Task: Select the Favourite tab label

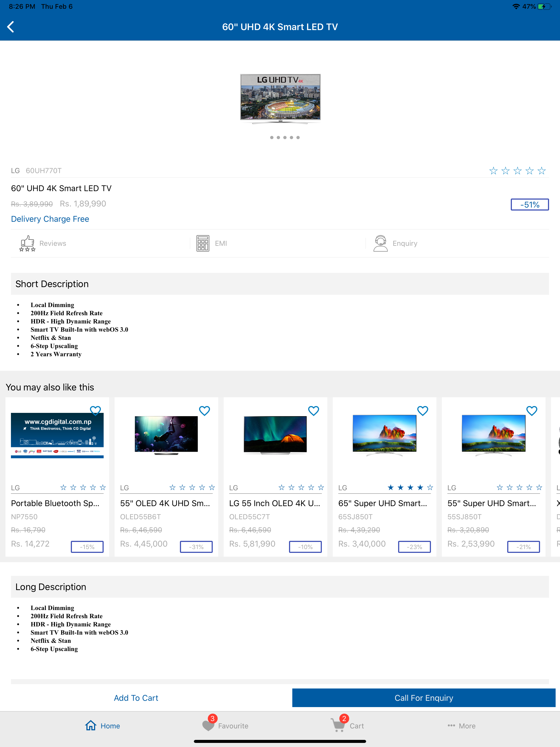Action: 233,726
